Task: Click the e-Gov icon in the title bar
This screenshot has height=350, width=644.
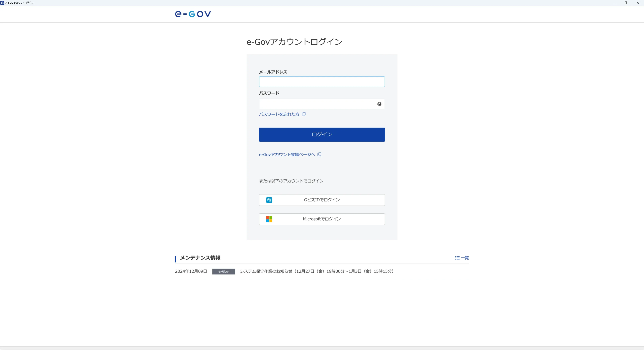Action: pyautogui.click(x=3, y=3)
